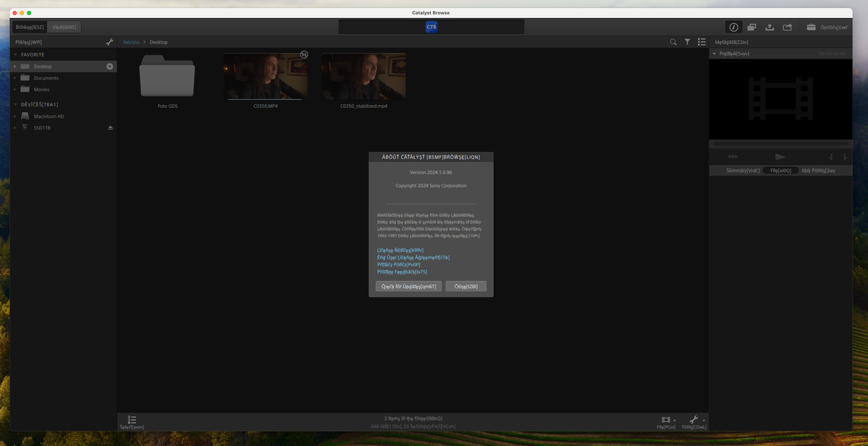Toggle the list/thumbnail view icon

[701, 42]
